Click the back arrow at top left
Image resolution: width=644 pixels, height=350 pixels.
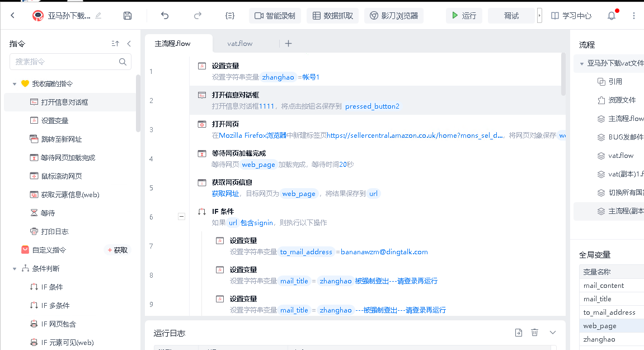(13, 16)
